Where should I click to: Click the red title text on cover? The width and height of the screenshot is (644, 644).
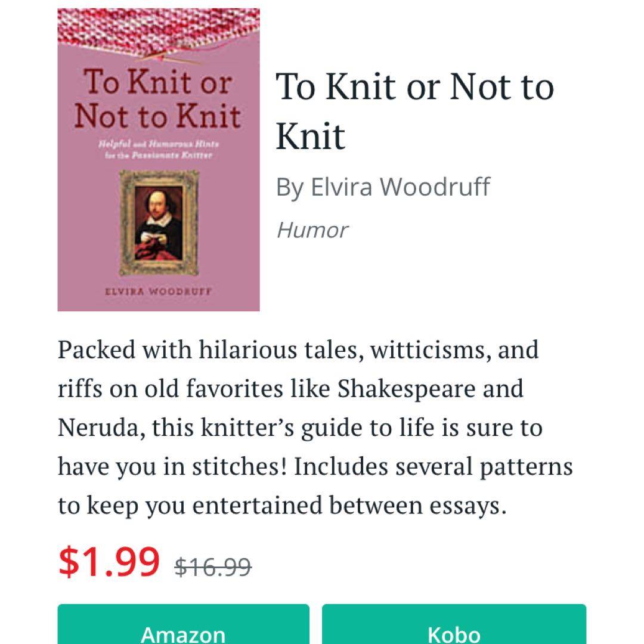(158, 98)
